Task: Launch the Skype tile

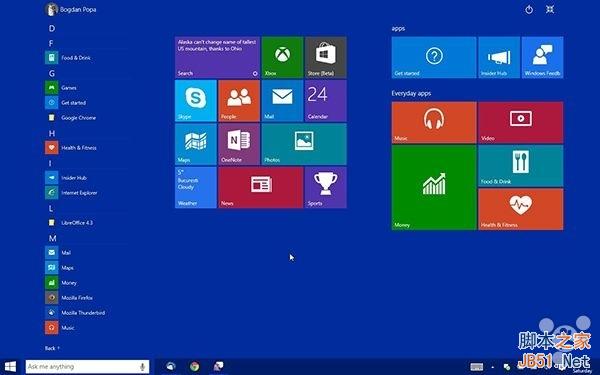Action: [x=196, y=101]
